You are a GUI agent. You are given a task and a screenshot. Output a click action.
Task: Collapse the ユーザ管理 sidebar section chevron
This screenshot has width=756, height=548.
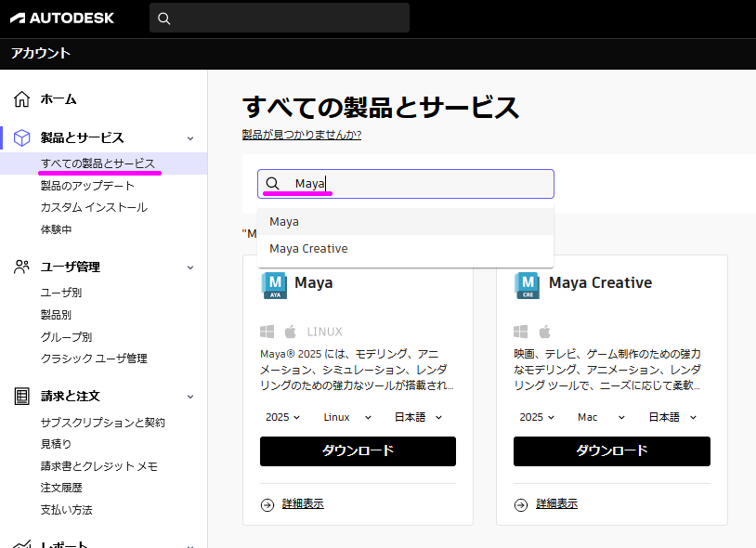(190, 267)
